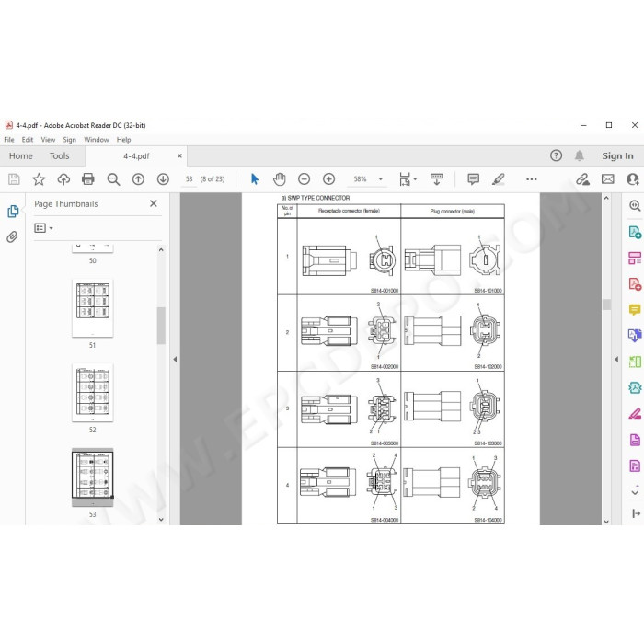Expand more tools chevron in right pane

point(635,492)
